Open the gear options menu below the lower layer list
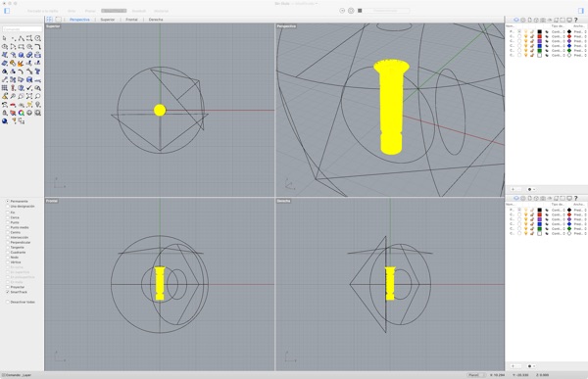 point(531,366)
